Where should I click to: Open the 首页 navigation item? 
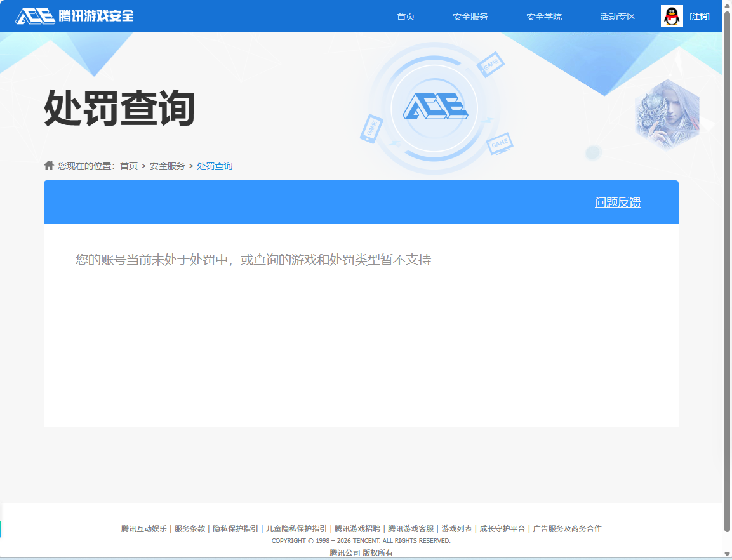(406, 17)
